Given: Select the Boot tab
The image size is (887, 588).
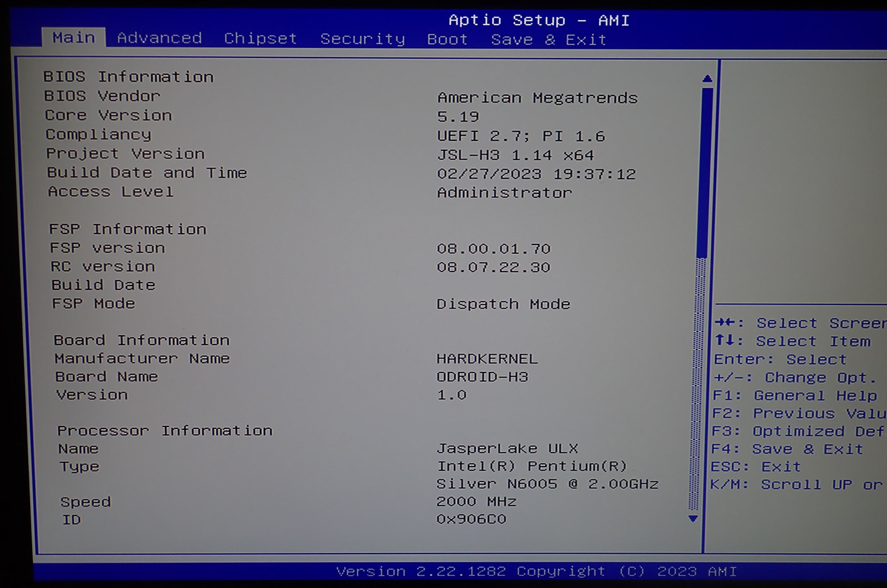Looking at the screenshot, I should click(447, 40).
